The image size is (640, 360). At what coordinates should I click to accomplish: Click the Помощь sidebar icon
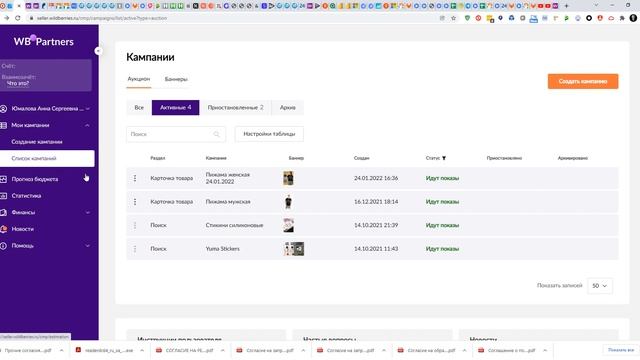pos(4,246)
